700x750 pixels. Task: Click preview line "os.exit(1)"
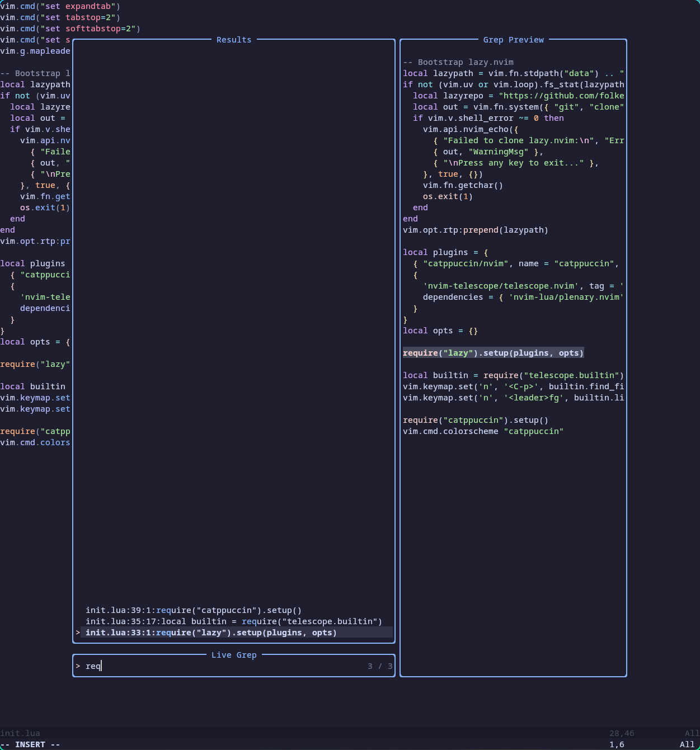(448, 196)
